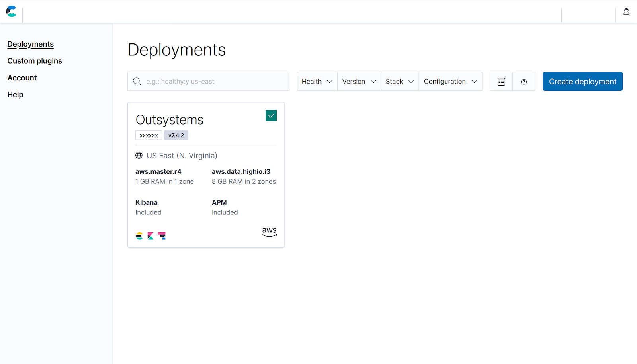Screen dimensions: 637x364
Task: Open Custom plugins page
Action: pos(35,61)
